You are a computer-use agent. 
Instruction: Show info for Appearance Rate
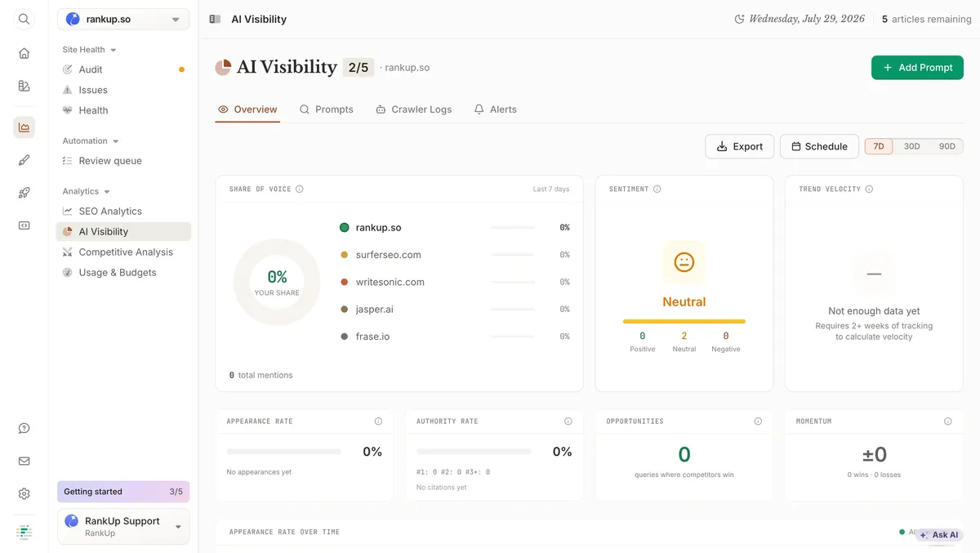coord(378,421)
